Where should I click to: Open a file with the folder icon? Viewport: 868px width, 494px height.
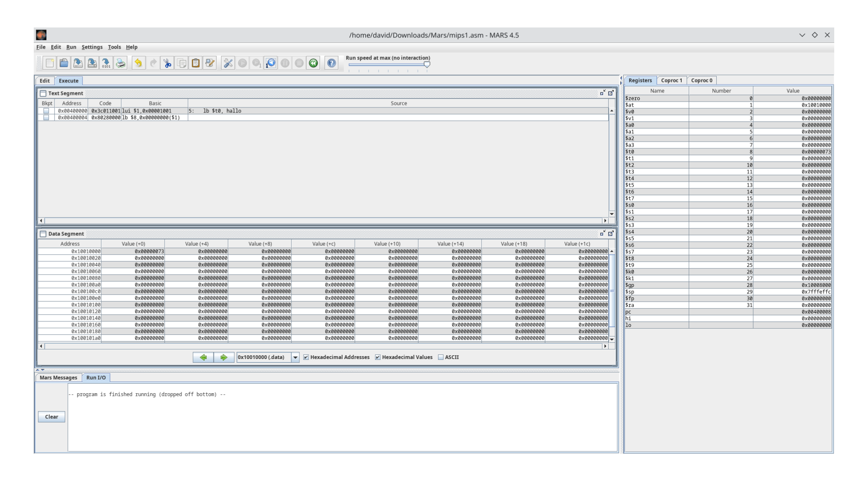coord(63,63)
